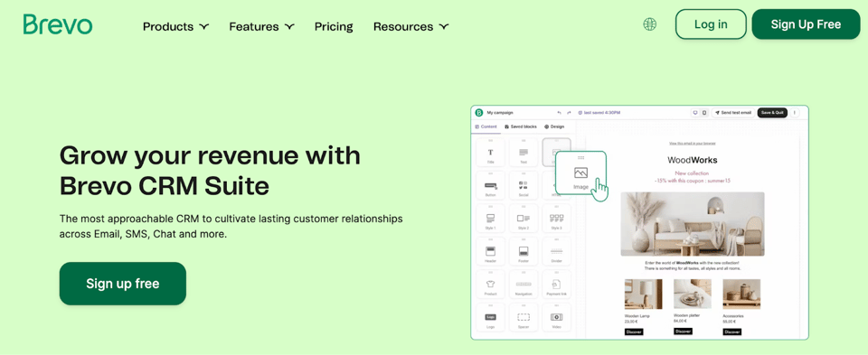The image size is (868, 355).
Task: Click the Brevo logo in the header
Action: (x=58, y=24)
